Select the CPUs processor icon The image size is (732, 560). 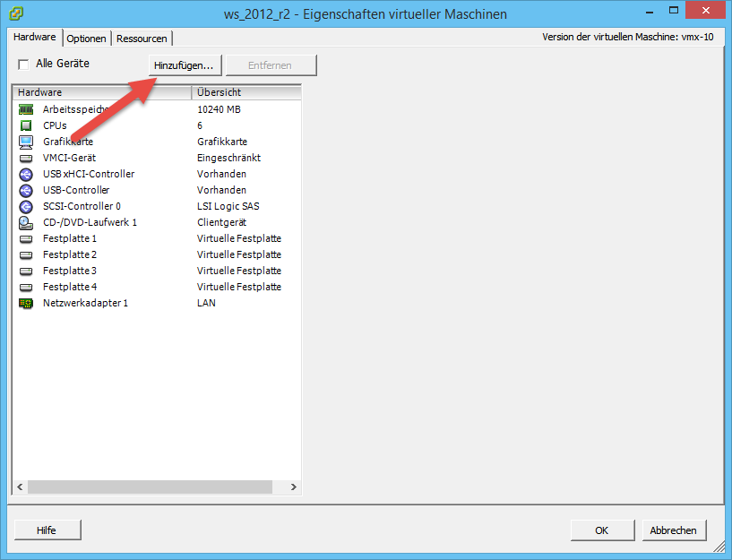[26, 125]
